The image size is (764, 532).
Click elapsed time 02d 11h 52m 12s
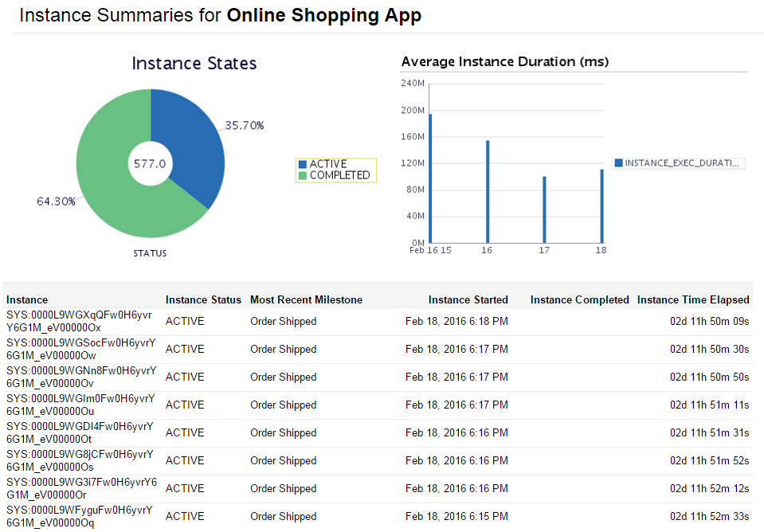709,489
